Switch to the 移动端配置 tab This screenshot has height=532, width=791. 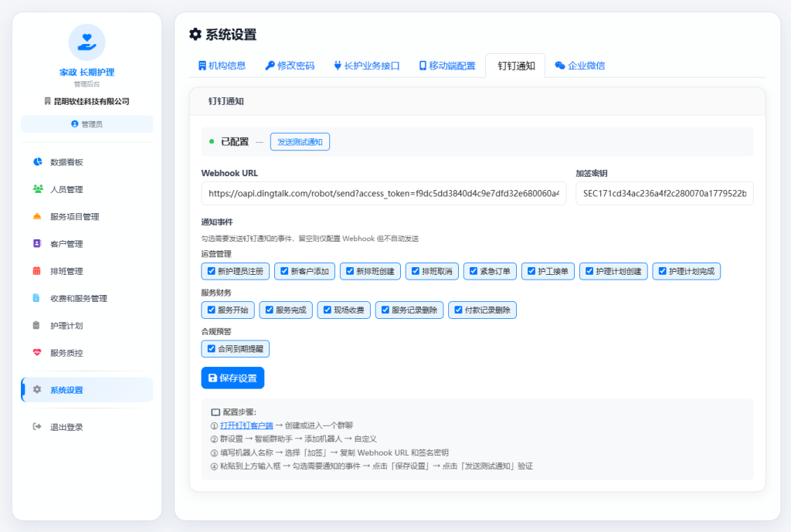(x=447, y=66)
